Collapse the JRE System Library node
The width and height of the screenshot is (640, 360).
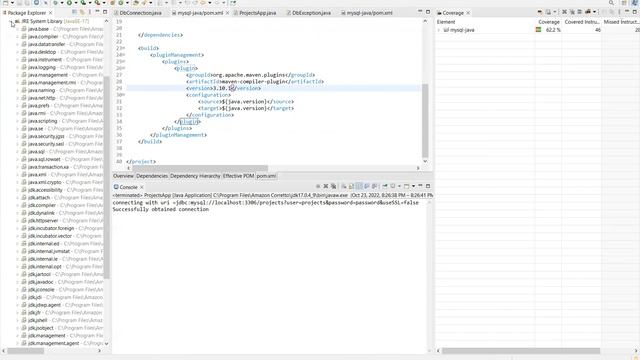tap(11, 21)
